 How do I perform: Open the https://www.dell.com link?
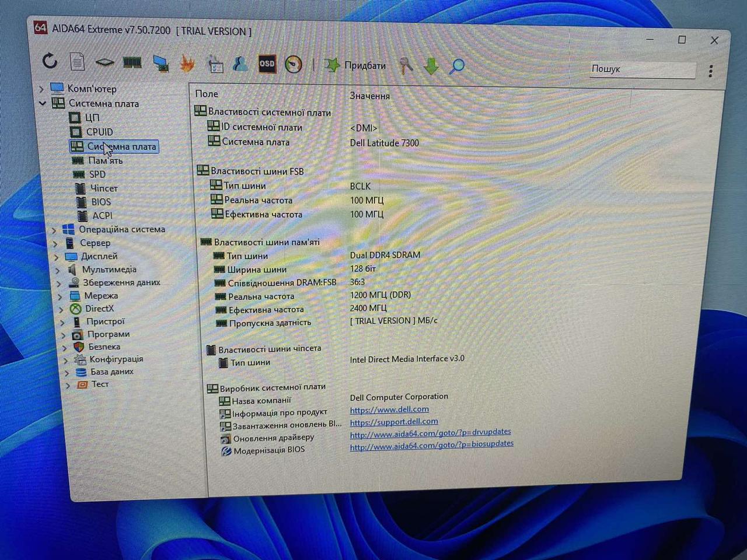coord(389,409)
